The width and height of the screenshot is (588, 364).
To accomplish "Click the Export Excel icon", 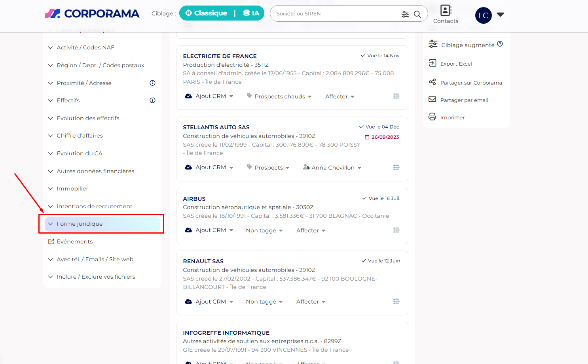I will pos(432,63).
